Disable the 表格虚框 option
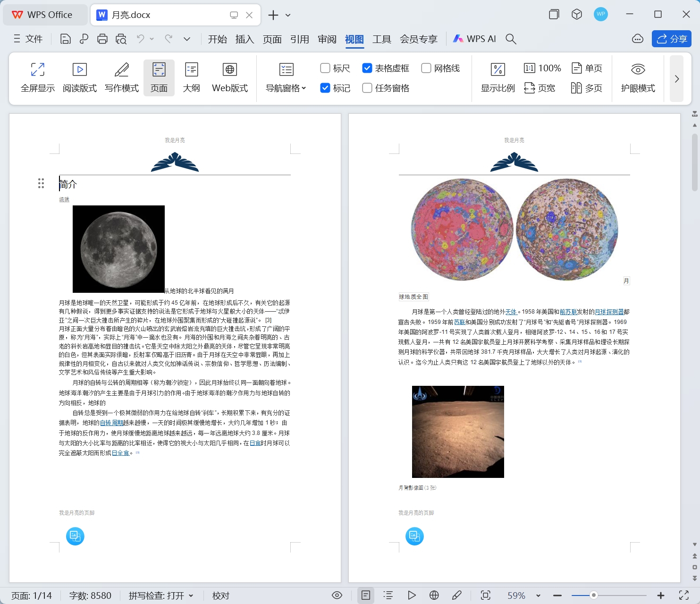The height and width of the screenshot is (604, 700). (367, 68)
